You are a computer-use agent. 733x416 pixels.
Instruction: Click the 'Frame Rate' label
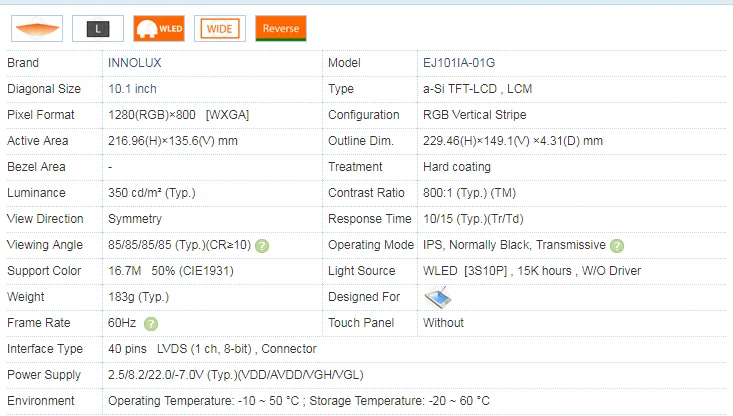39,323
